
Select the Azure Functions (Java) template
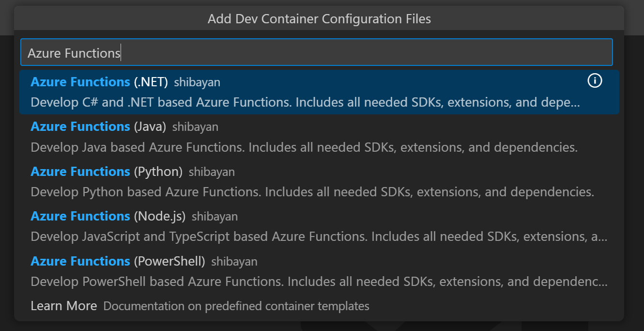[194, 136]
